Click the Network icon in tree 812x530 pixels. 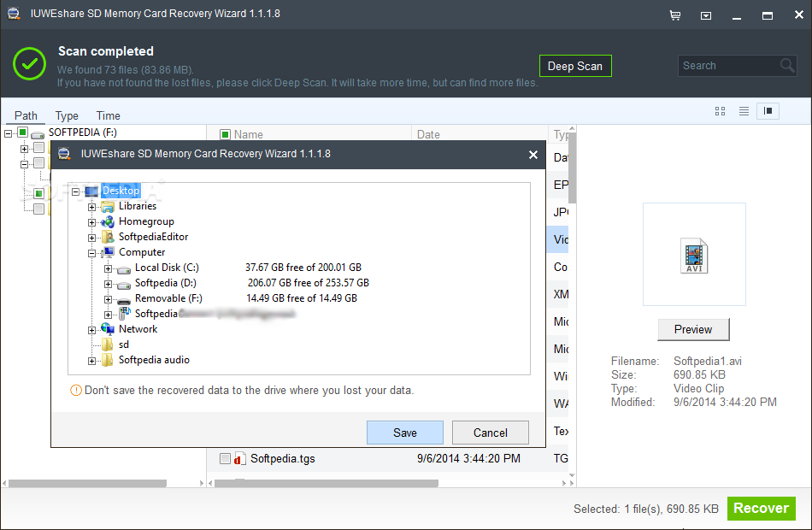pos(108,328)
